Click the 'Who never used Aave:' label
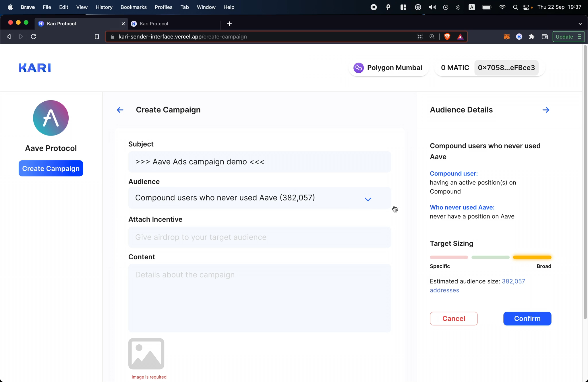The width and height of the screenshot is (588, 382). click(x=462, y=207)
